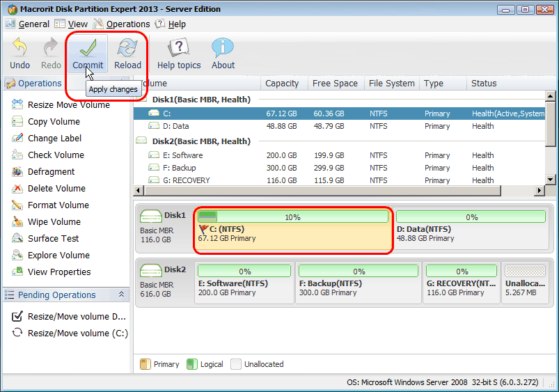Image resolution: width=559 pixels, height=392 pixels.
Task: Open the General menu
Action: click(34, 24)
